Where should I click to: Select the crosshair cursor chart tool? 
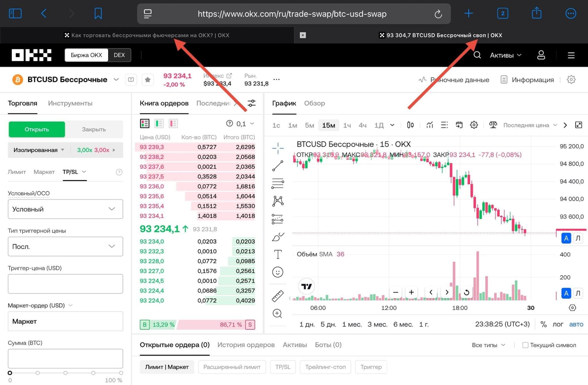tap(278, 148)
